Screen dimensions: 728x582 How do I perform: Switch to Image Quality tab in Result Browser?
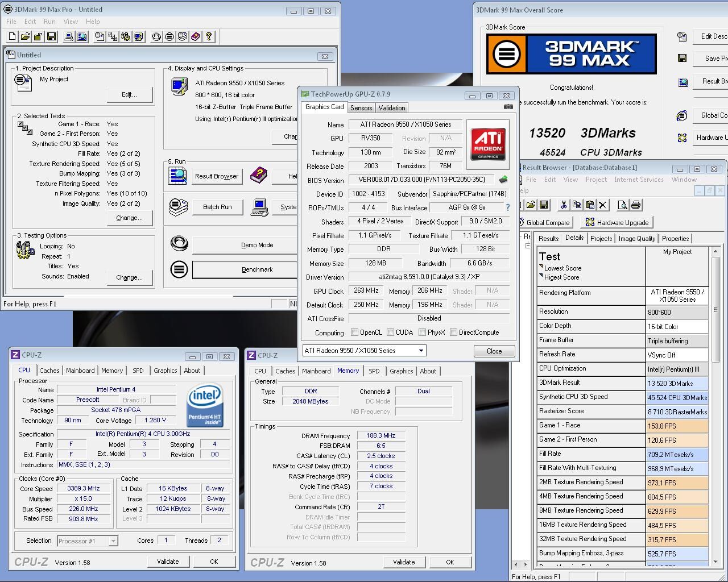[637, 239]
